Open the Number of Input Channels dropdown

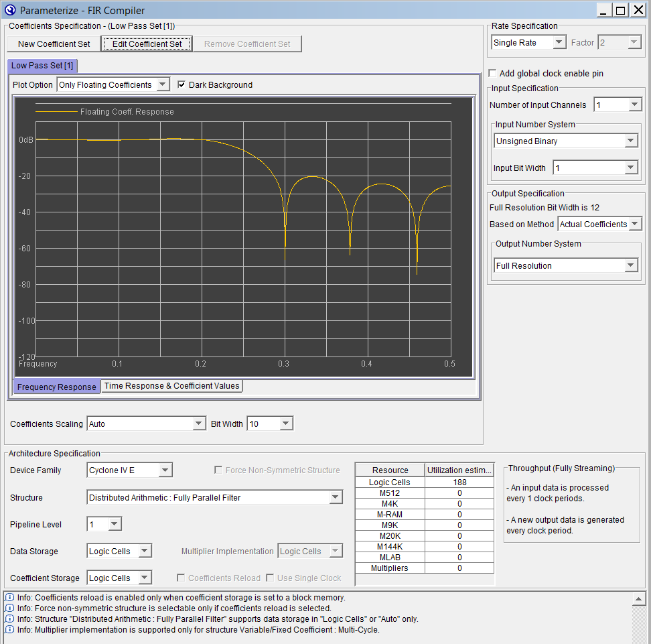click(x=634, y=105)
